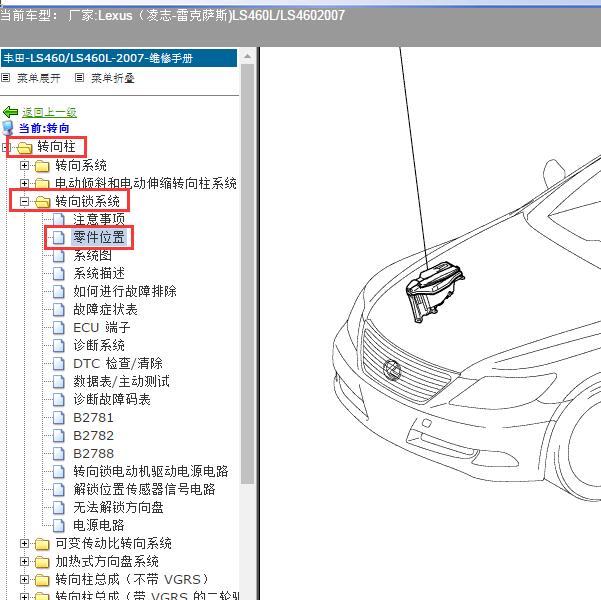Click the 当前车型 Lexus LS460L header text
The width and height of the screenshot is (601, 600).
(x=172, y=16)
